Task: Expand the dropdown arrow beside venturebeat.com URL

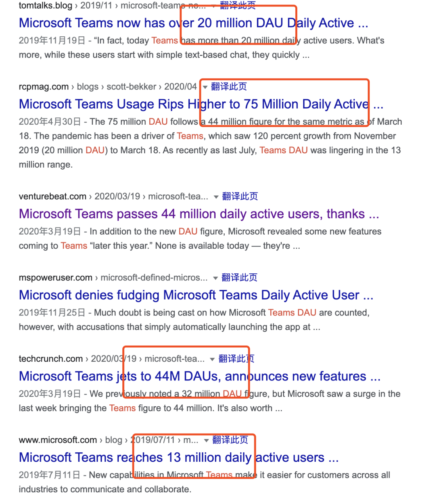Action: (216, 197)
